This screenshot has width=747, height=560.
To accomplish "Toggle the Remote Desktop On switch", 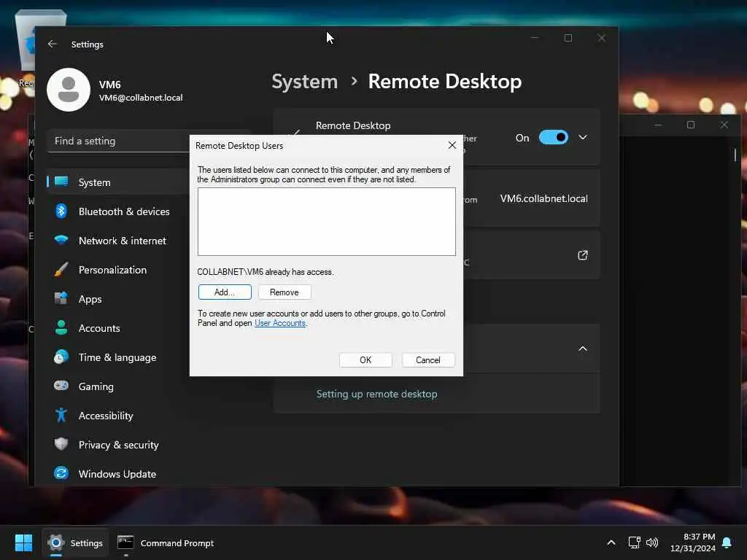I will (554, 138).
